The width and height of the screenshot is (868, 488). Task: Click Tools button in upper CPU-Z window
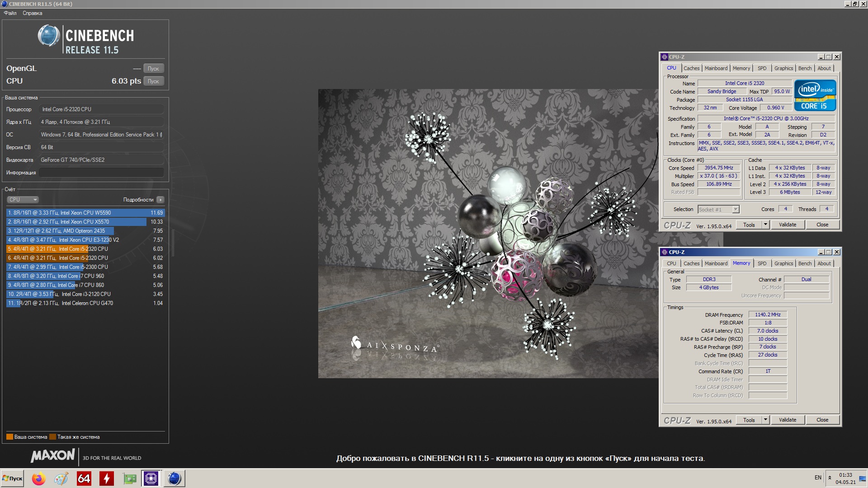tap(749, 225)
